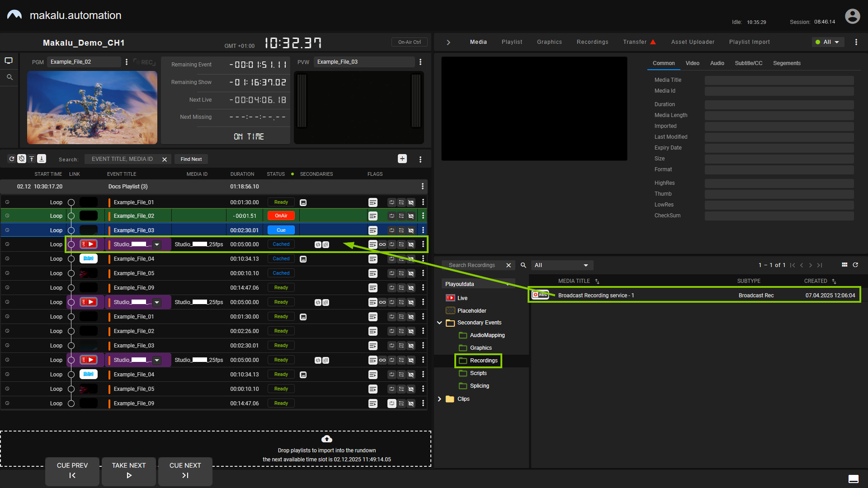Sort recordings by the CREATED column arrows
Screen dimensions: 868x488
[835, 281]
